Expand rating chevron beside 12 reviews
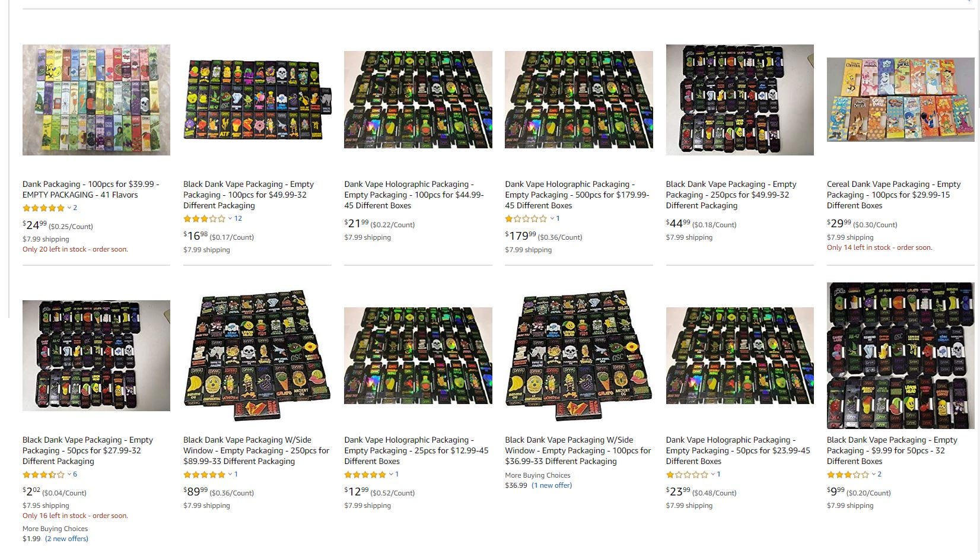Screen dimensions: 980x553 (x=230, y=218)
